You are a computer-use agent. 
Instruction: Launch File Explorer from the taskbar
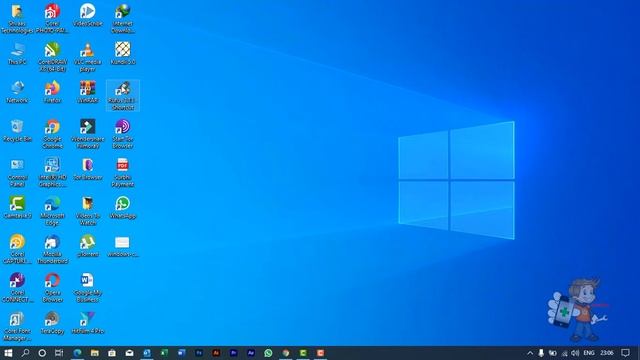(95, 353)
